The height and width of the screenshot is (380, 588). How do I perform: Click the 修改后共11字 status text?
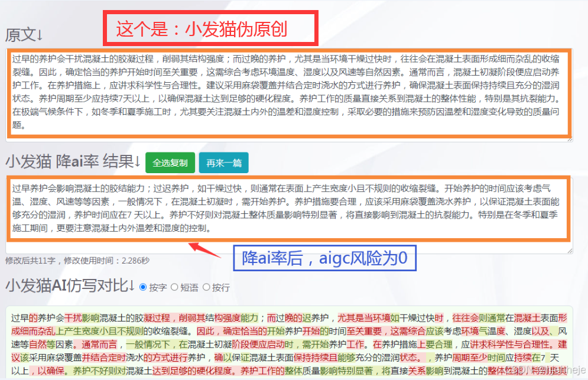pos(30,261)
